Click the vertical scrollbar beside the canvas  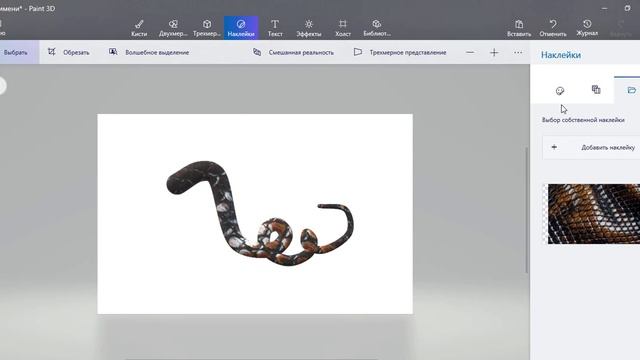tap(527, 210)
